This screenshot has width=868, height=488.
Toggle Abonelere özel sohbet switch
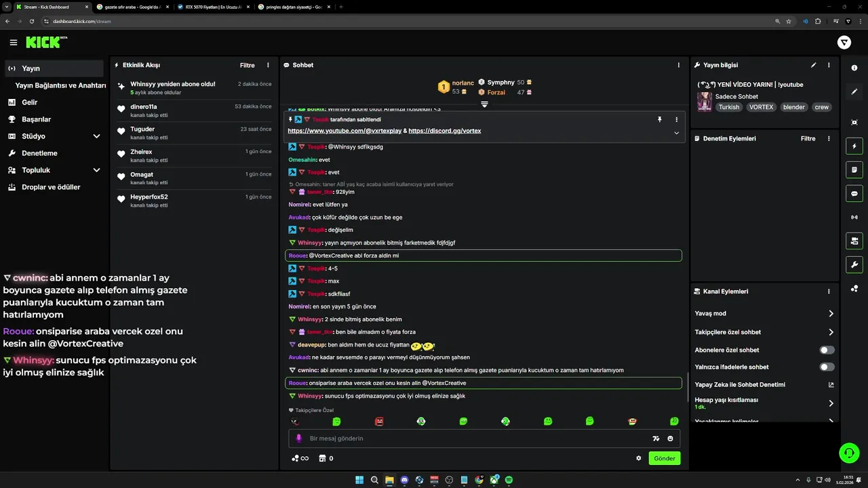[827, 350]
